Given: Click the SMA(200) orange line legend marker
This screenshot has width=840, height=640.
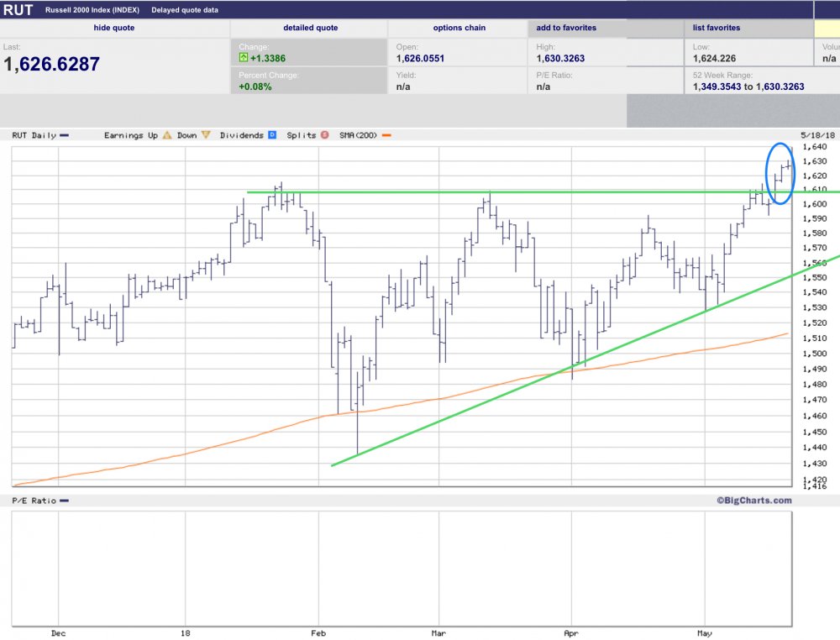Looking at the screenshot, I should 386,135.
